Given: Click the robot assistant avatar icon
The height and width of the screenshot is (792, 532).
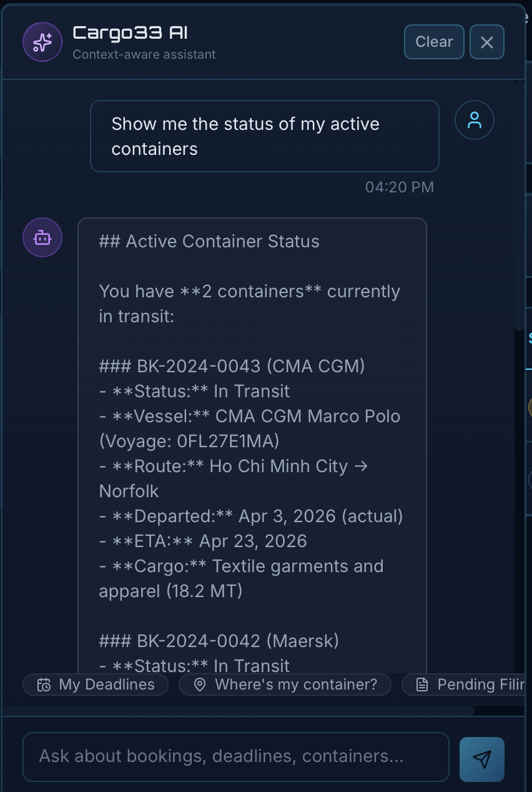Looking at the screenshot, I should coord(42,237).
